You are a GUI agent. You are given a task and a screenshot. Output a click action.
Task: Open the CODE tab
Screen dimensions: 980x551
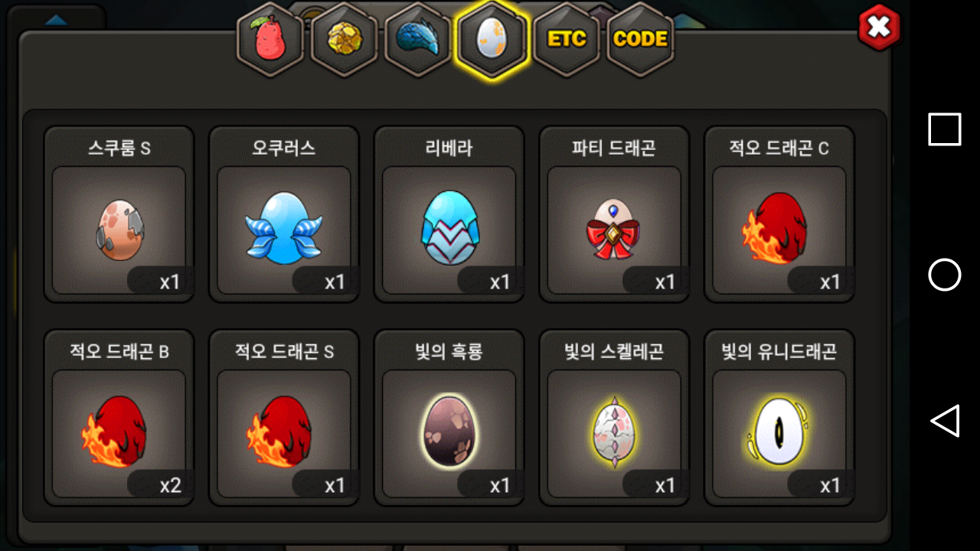coord(641,39)
